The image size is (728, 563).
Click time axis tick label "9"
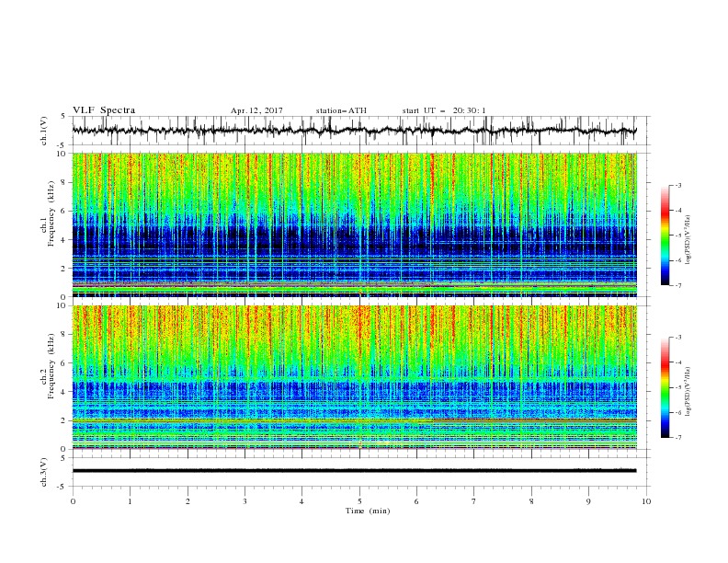pyautogui.click(x=588, y=501)
